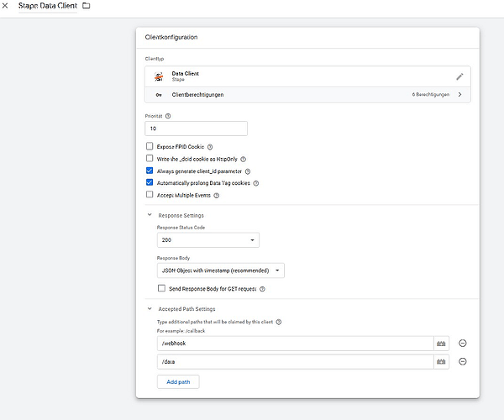Click the Accepted Path Settings label
This screenshot has width=504, height=420.
coord(186,309)
